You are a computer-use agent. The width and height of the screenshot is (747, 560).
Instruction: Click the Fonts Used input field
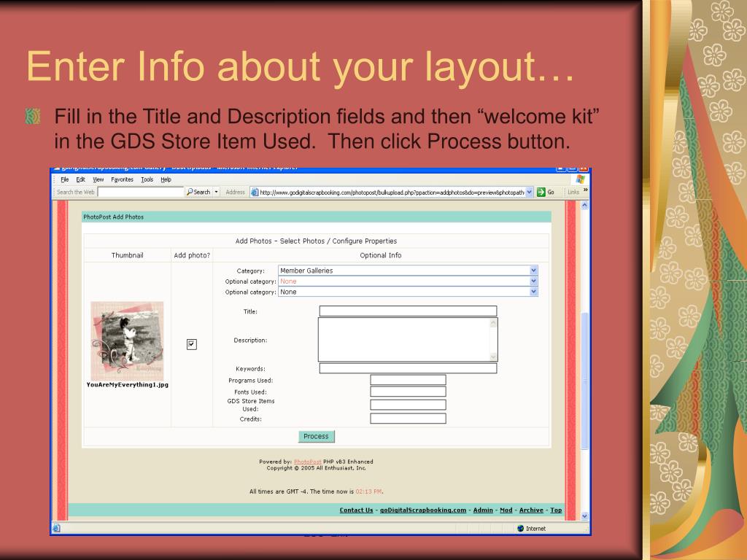[x=408, y=392]
